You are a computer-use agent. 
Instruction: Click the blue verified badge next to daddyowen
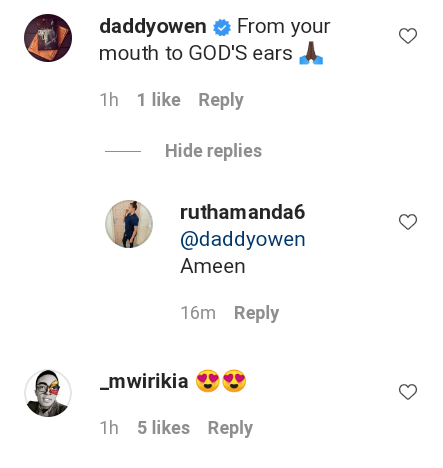click(222, 27)
